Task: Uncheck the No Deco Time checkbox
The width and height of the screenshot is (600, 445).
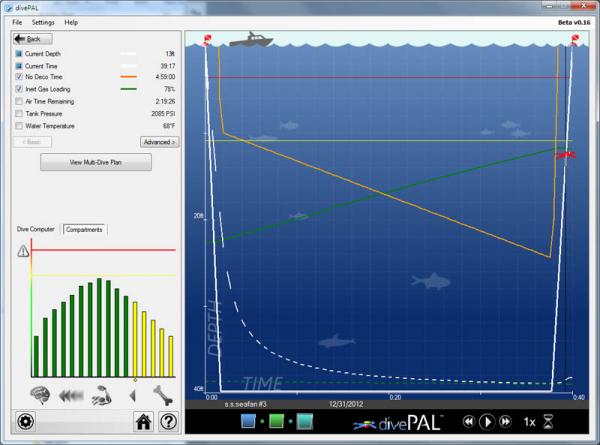Action: coord(19,77)
